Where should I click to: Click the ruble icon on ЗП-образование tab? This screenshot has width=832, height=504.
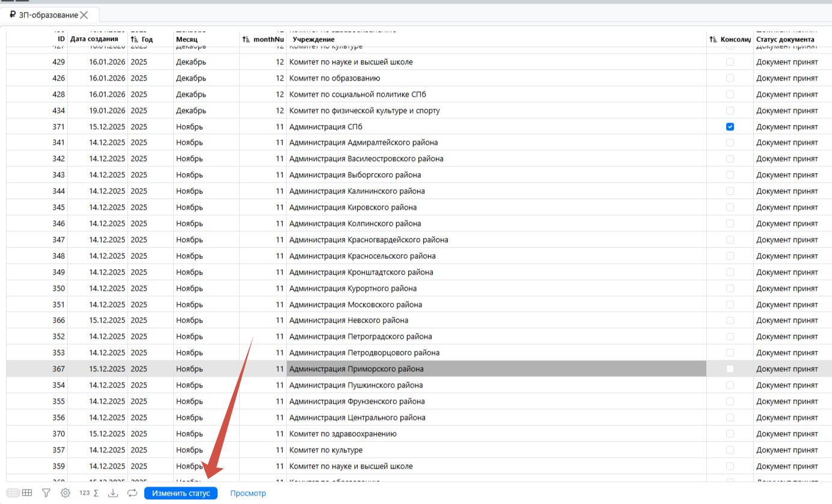tap(13, 15)
